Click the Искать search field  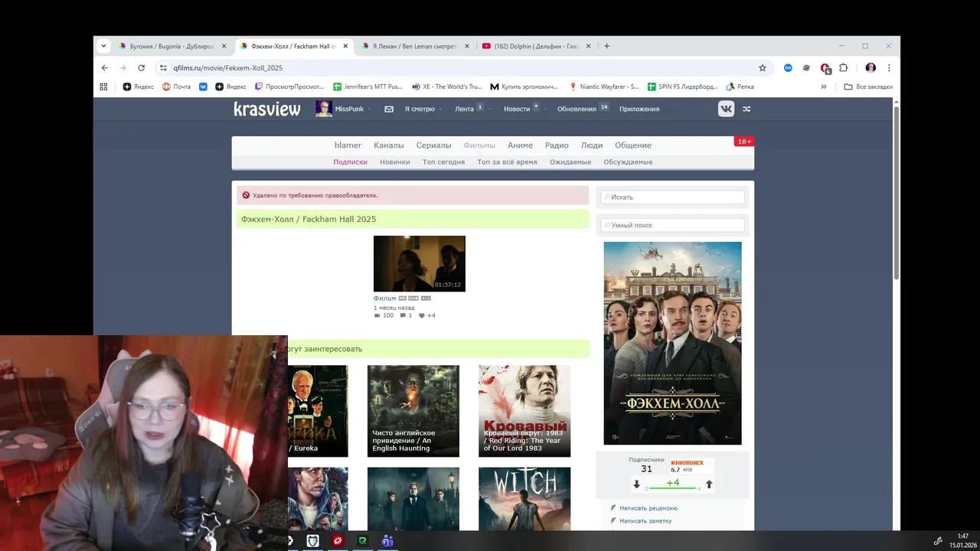(x=673, y=197)
